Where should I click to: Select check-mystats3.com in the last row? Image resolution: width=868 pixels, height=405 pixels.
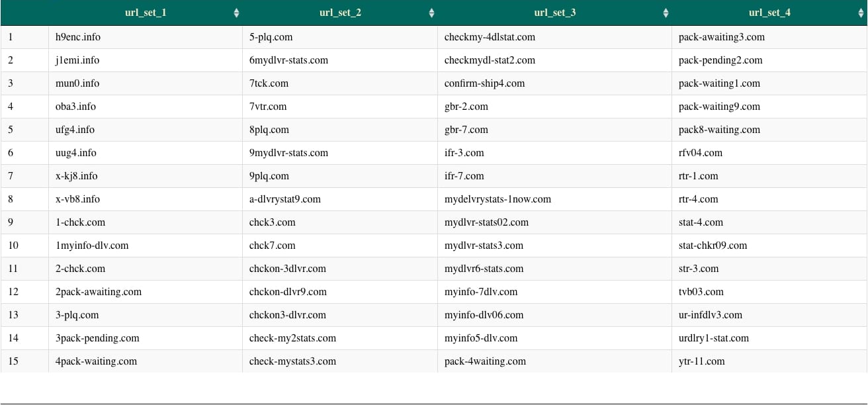tap(292, 361)
